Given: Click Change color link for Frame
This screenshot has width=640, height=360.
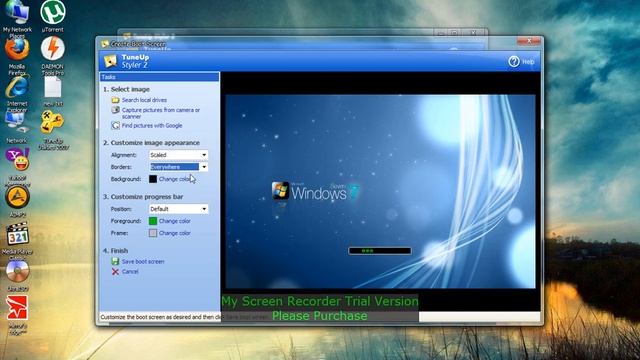Looking at the screenshot, I should tap(175, 233).
